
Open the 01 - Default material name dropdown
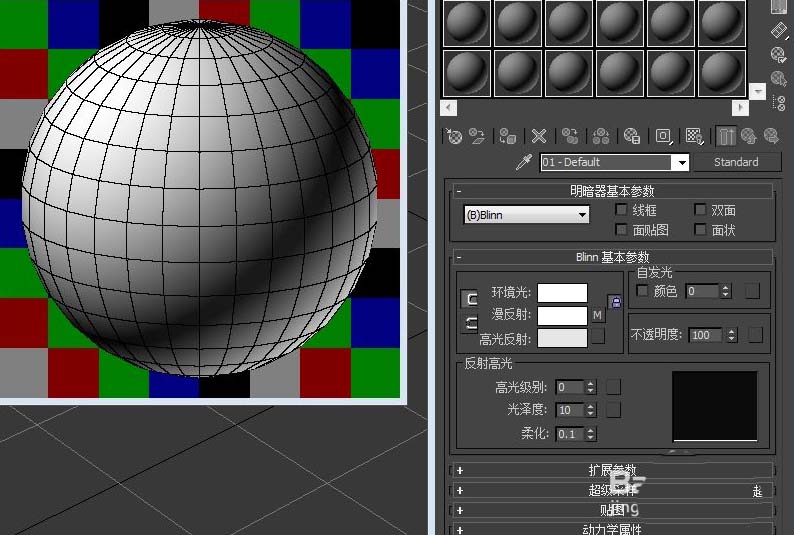(x=682, y=162)
